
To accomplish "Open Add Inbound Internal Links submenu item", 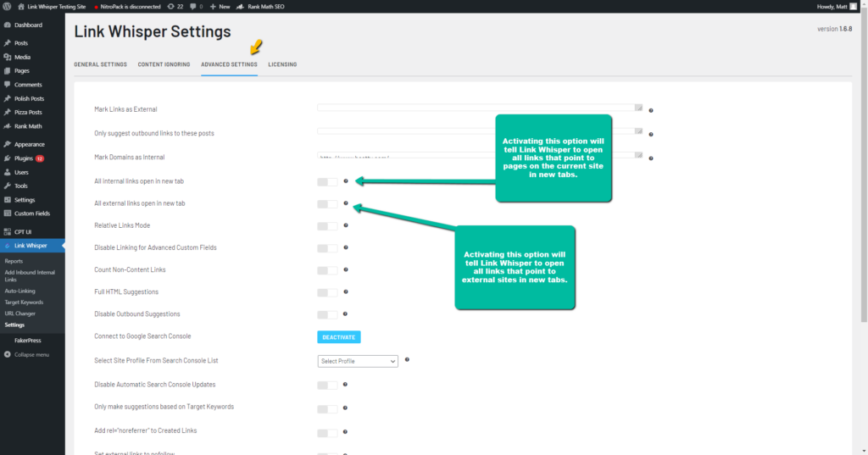I will [30, 275].
